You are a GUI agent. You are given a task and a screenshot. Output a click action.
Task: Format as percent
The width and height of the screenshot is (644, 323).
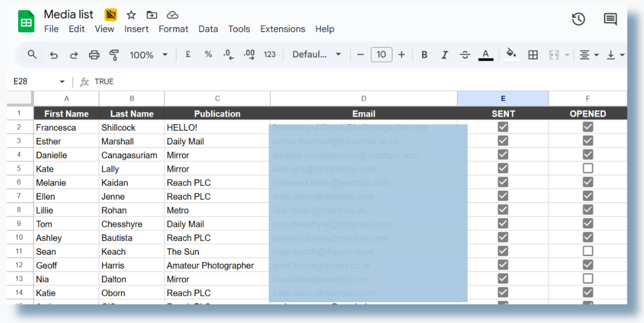tap(208, 54)
